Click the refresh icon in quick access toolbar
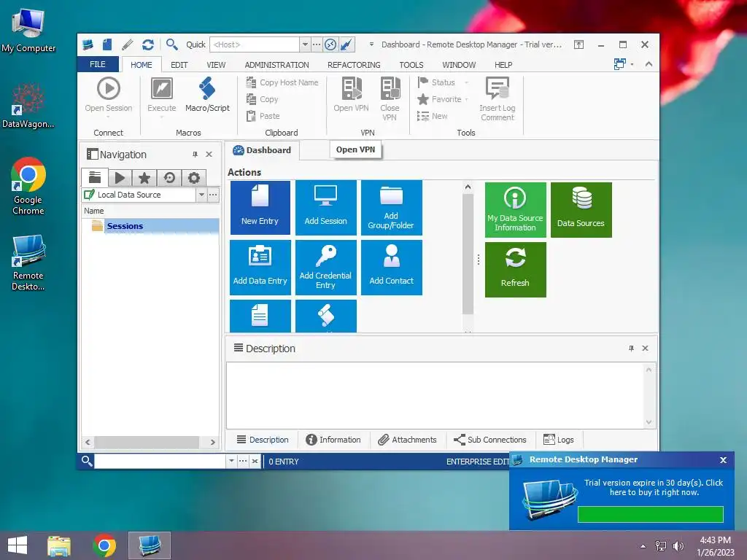The width and height of the screenshot is (747, 560). point(148,44)
